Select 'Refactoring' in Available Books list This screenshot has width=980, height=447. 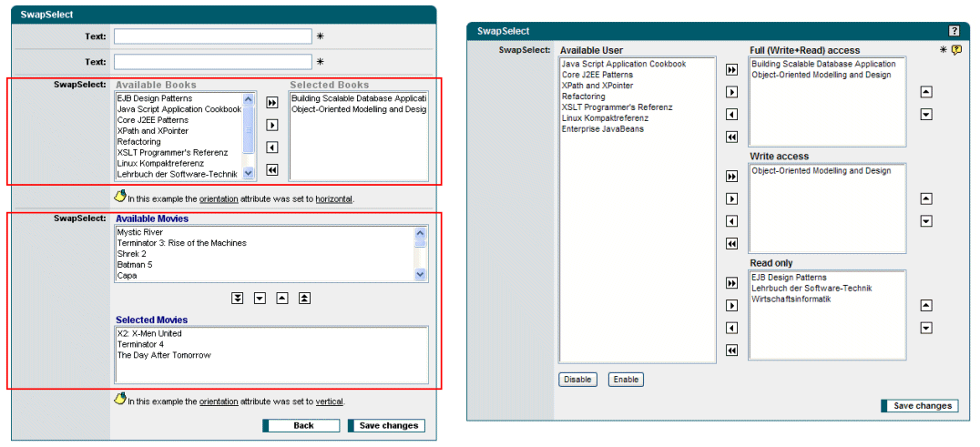(x=138, y=142)
